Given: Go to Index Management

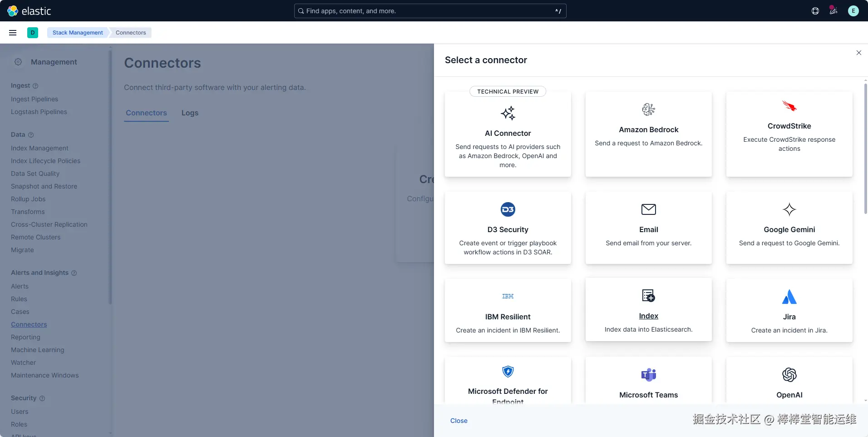Looking at the screenshot, I should coord(39,148).
